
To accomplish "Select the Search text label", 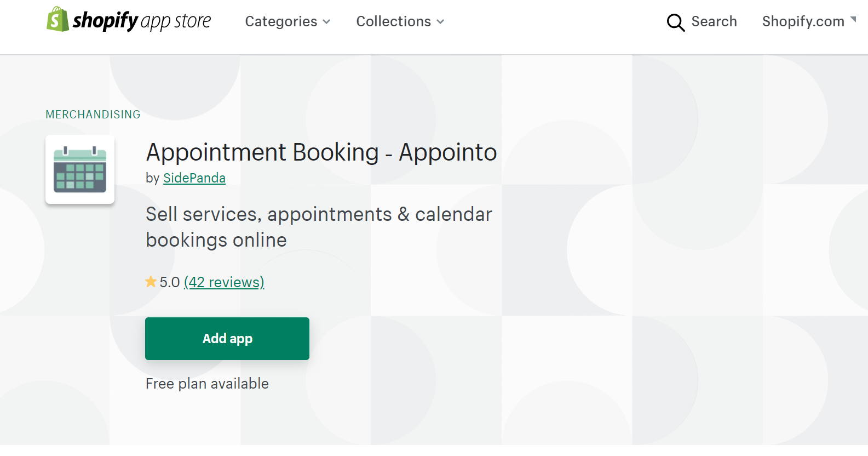I will [x=714, y=21].
